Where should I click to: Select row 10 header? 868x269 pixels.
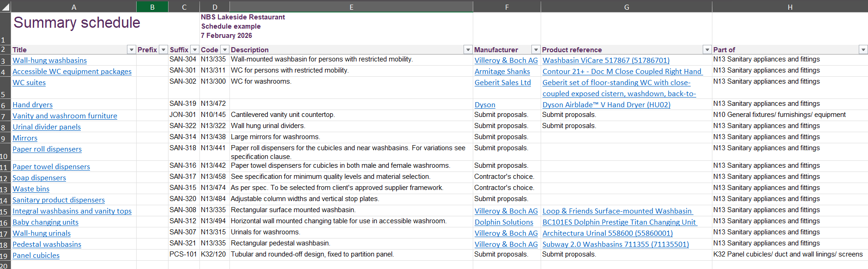(5, 152)
